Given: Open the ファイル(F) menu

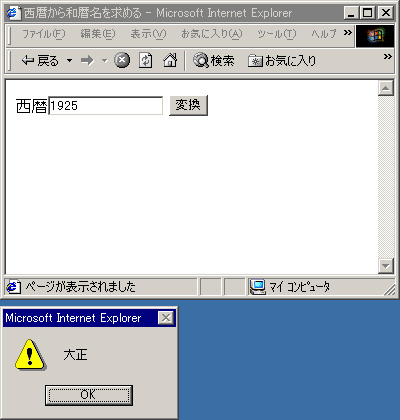Looking at the screenshot, I should pos(44,34).
